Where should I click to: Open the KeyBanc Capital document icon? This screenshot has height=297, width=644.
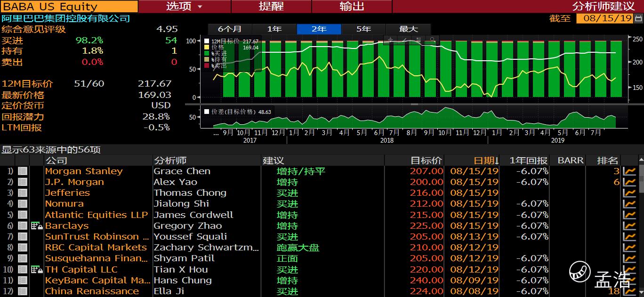click(23, 281)
